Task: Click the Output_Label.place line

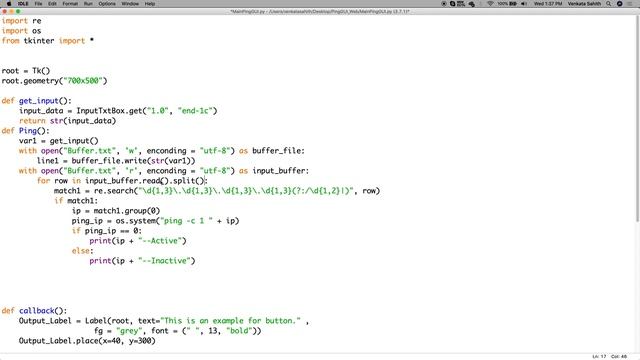Action: click(87, 341)
